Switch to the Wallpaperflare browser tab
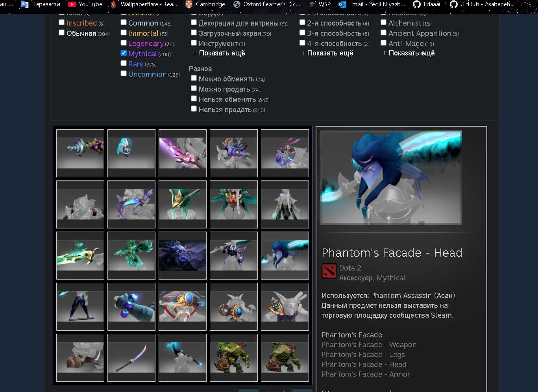The height and width of the screenshot is (392, 538). point(144,4)
